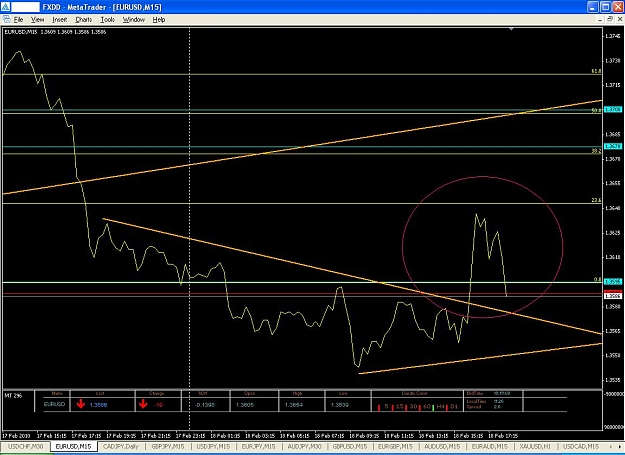
Task: Click the chart document icon beside File
Action: pos(6,19)
